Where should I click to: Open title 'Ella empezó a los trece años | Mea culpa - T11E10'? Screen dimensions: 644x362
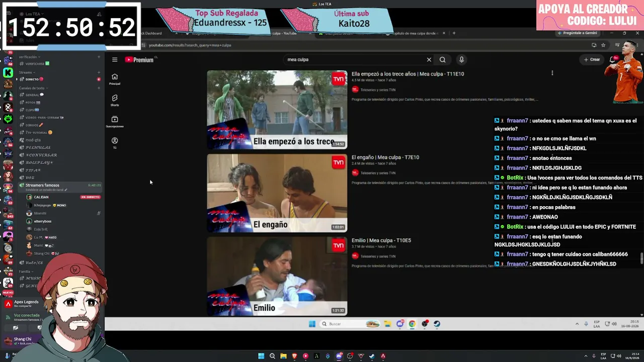point(408,74)
